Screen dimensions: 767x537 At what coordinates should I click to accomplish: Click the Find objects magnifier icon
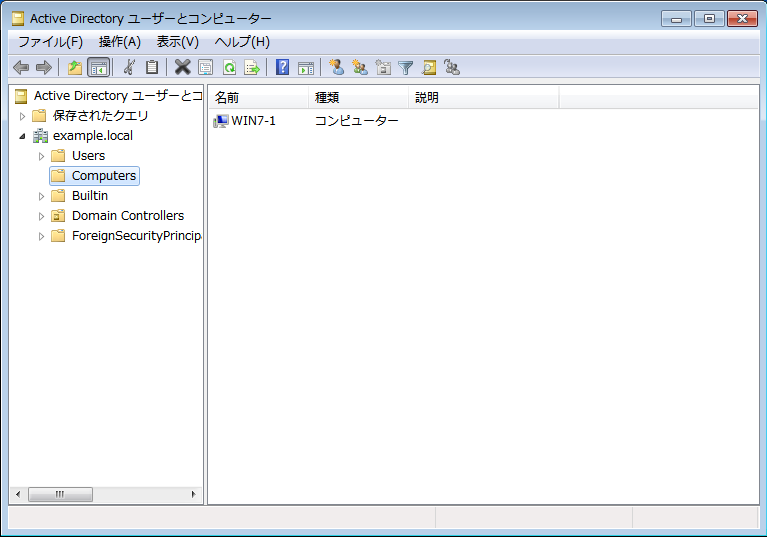click(429, 67)
